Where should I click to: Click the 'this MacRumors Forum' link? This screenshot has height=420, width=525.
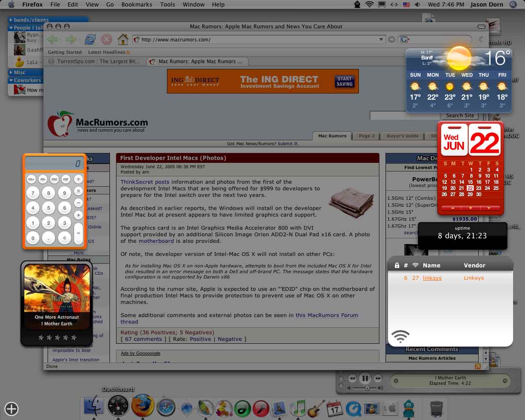(327, 315)
